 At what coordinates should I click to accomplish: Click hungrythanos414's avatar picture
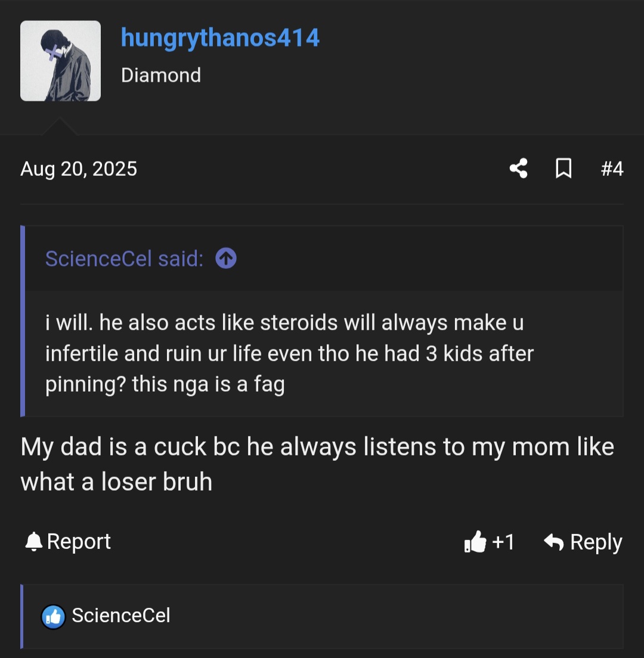click(x=60, y=61)
